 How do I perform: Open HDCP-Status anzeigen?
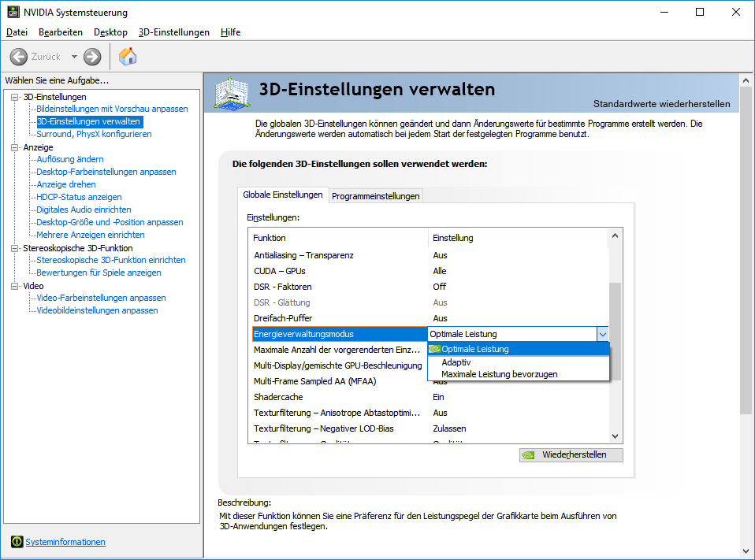tap(79, 197)
